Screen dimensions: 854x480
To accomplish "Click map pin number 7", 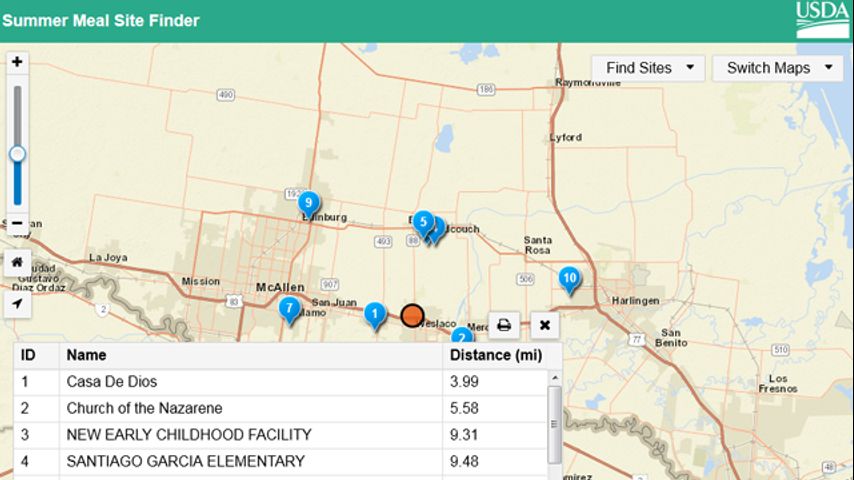I will click(289, 309).
